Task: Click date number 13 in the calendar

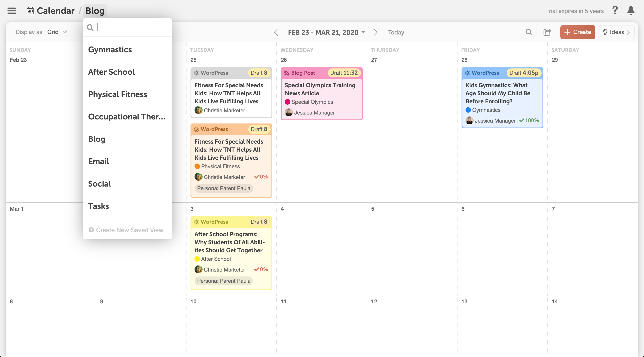Action: (464, 301)
